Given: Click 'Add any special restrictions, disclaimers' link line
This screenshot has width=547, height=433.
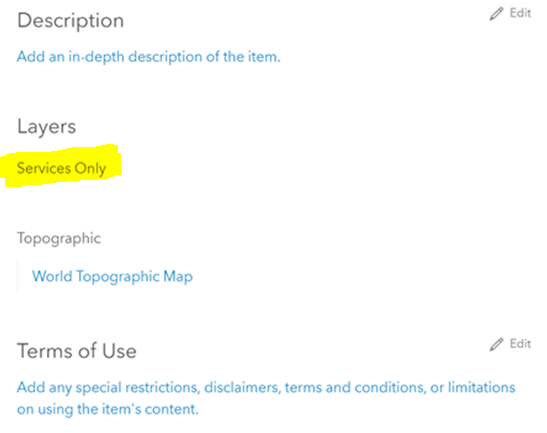Looking at the screenshot, I should tap(266, 388).
